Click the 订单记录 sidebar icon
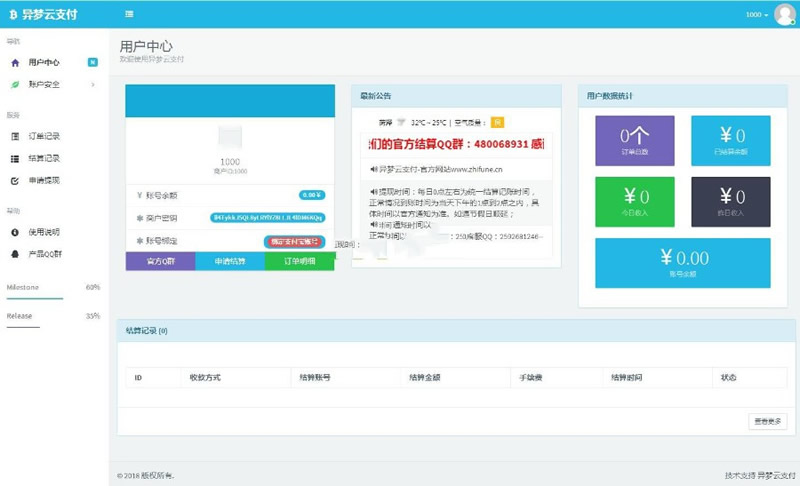The height and width of the screenshot is (486, 800). (x=15, y=136)
